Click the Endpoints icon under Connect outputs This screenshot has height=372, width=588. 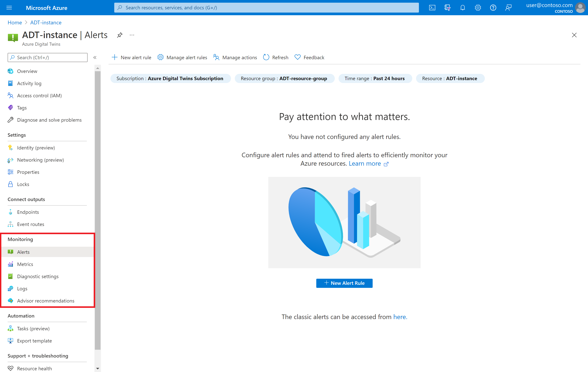[x=10, y=212]
